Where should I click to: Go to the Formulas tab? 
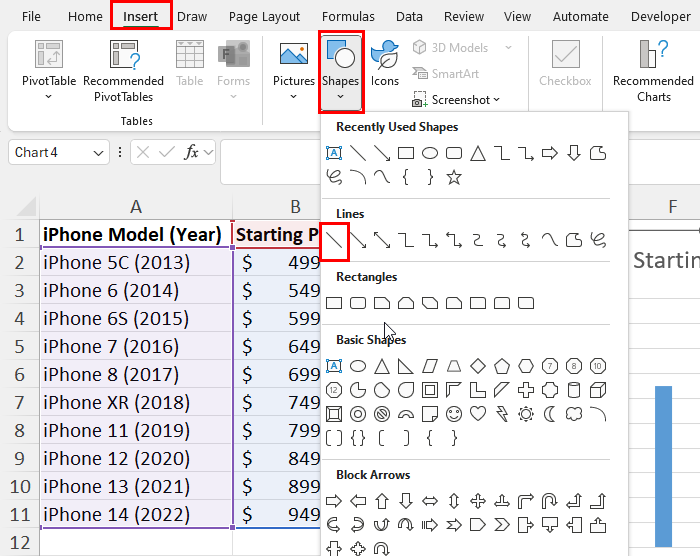[x=348, y=17]
